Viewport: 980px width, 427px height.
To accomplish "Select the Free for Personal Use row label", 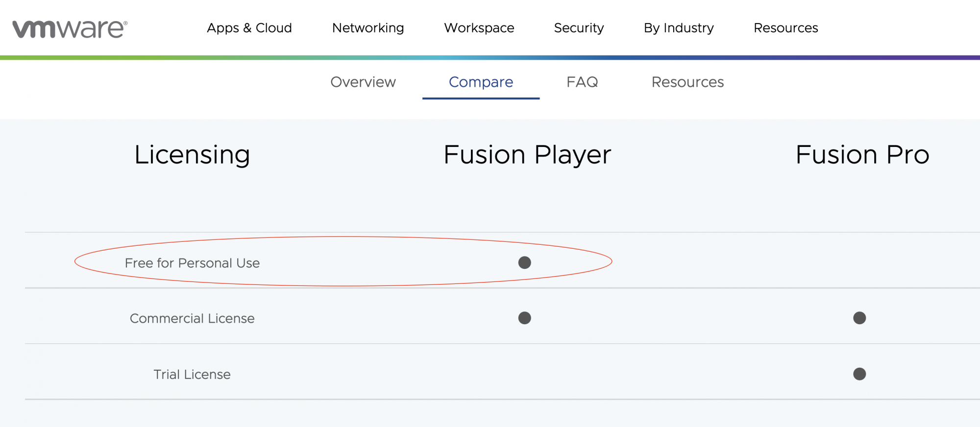I will [192, 263].
